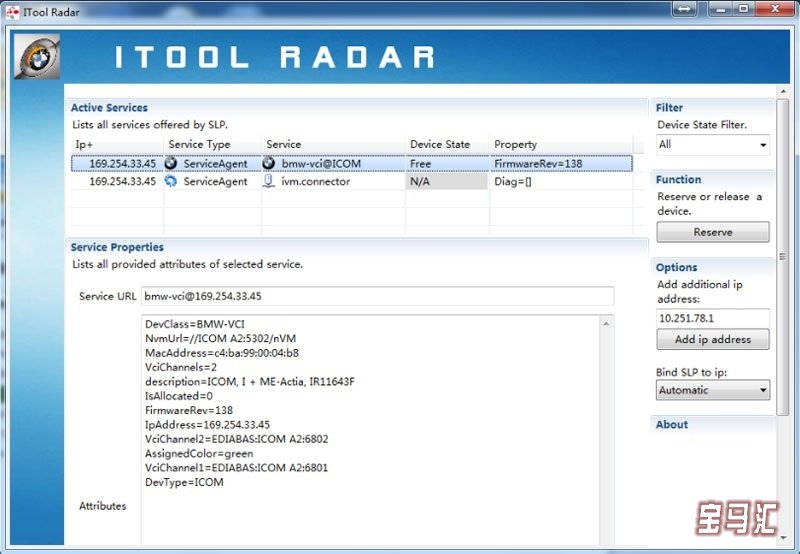800x554 pixels.
Task: Collapse the Function section header
Action: pyautogui.click(x=678, y=180)
